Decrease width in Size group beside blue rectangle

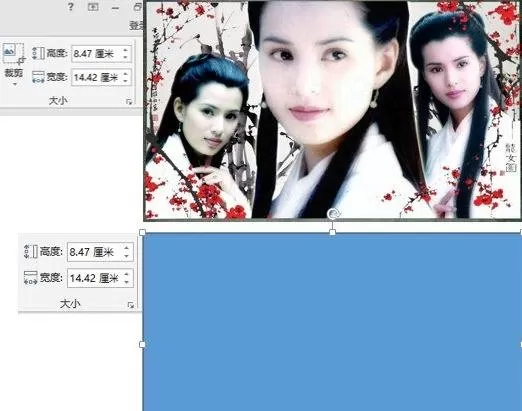coord(126,282)
